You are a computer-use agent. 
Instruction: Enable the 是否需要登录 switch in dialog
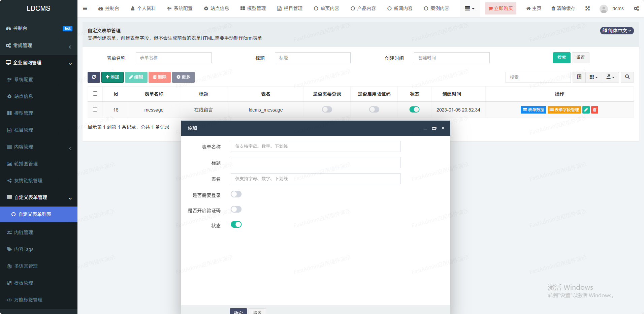pyautogui.click(x=236, y=194)
